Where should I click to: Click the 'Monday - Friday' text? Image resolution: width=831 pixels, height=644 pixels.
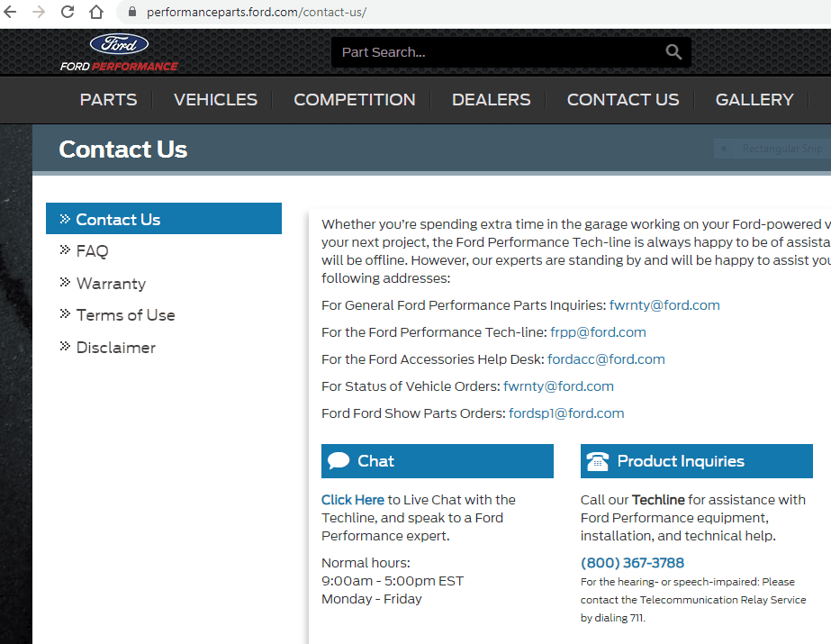(x=372, y=599)
